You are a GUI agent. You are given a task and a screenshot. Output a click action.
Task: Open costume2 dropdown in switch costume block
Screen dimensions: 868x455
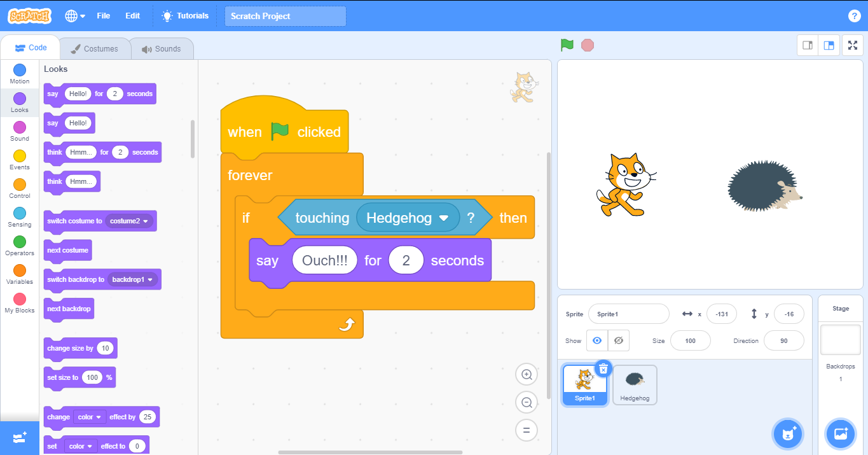[130, 221]
